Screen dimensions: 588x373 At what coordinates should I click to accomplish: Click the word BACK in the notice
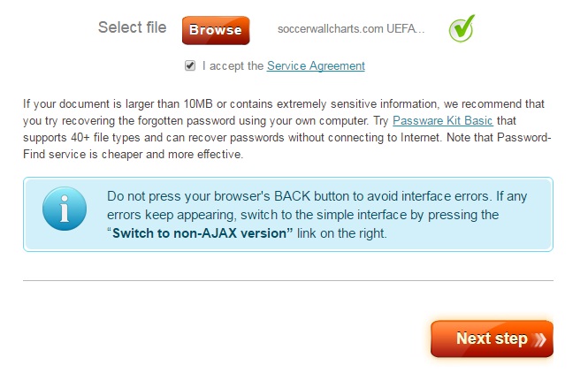pyautogui.click(x=292, y=196)
